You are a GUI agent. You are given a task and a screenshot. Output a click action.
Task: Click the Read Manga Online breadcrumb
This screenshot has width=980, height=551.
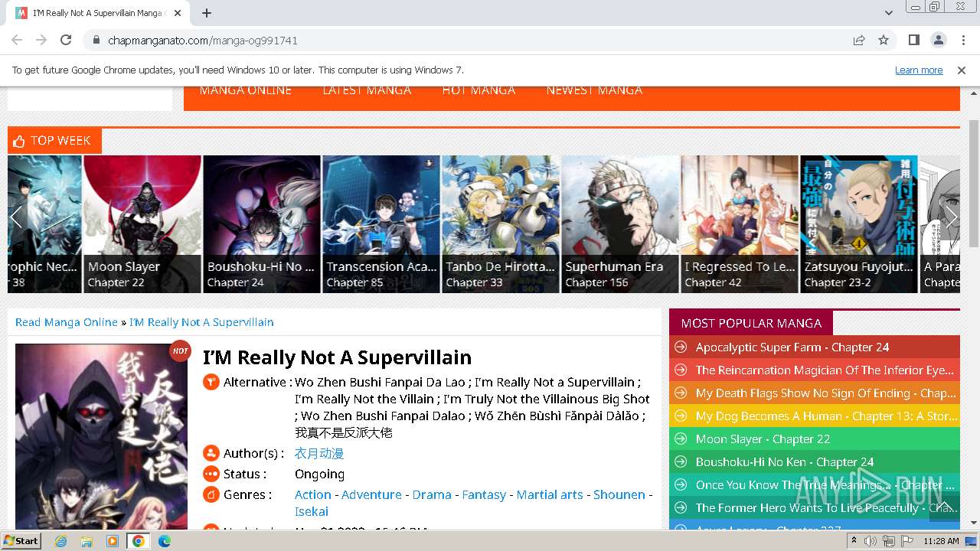(67, 322)
